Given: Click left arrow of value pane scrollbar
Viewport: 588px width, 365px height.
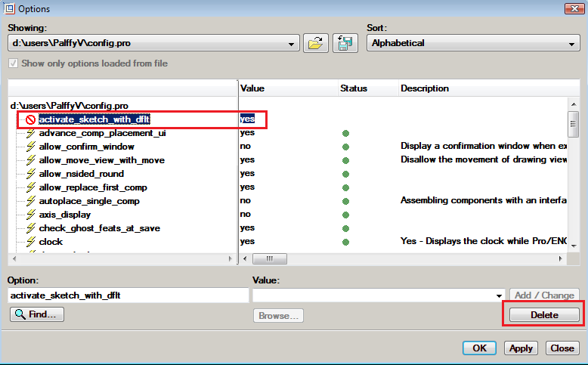Looking at the screenshot, I should point(245,258).
